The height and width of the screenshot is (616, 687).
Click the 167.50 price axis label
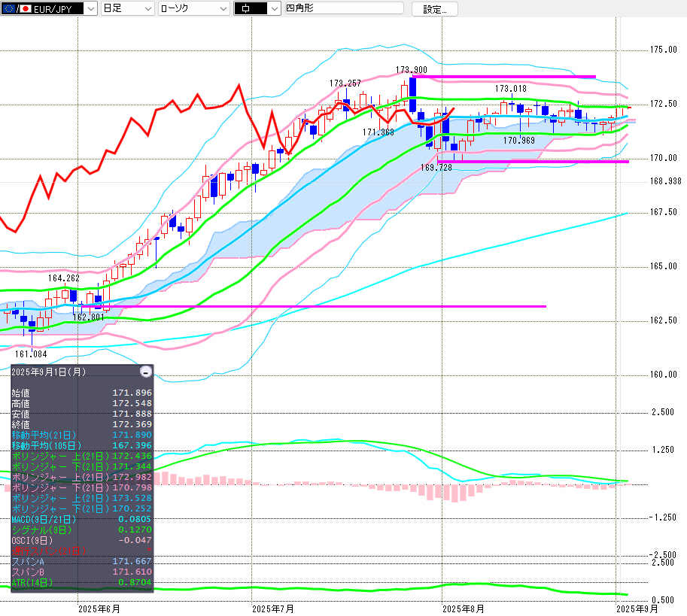pos(664,212)
